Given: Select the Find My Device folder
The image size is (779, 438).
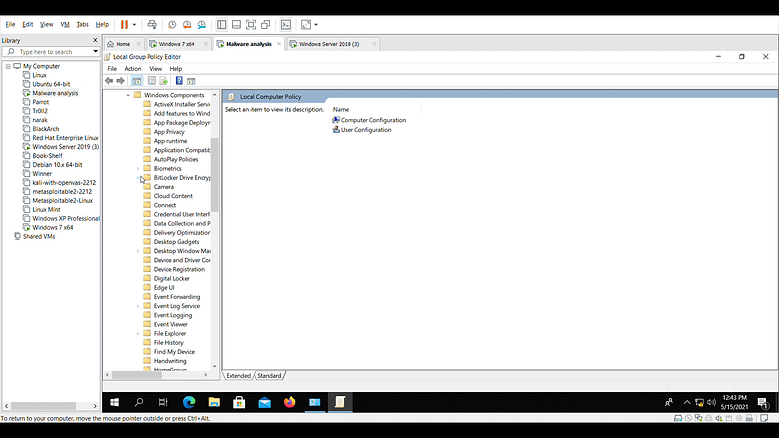Looking at the screenshot, I should click(174, 352).
